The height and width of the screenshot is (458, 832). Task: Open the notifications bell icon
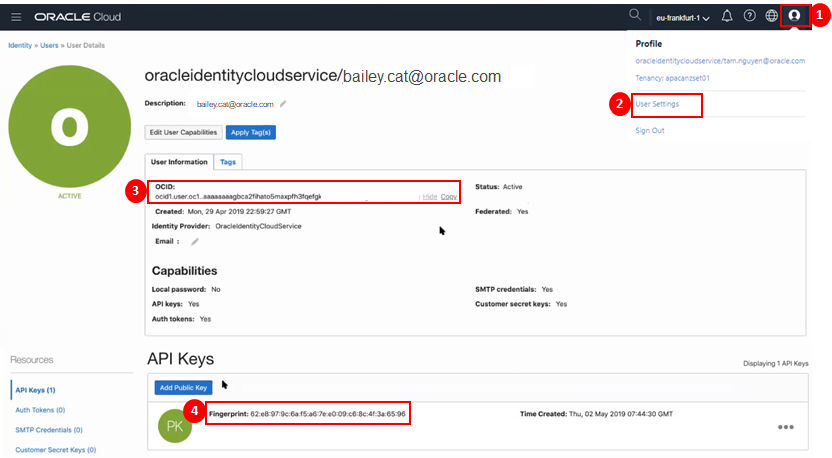pos(727,16)
